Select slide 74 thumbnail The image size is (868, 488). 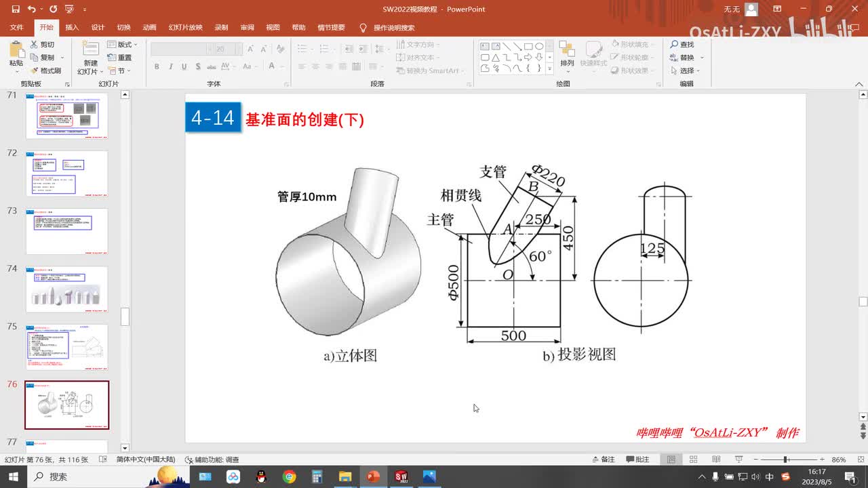(x=66, y=289)
